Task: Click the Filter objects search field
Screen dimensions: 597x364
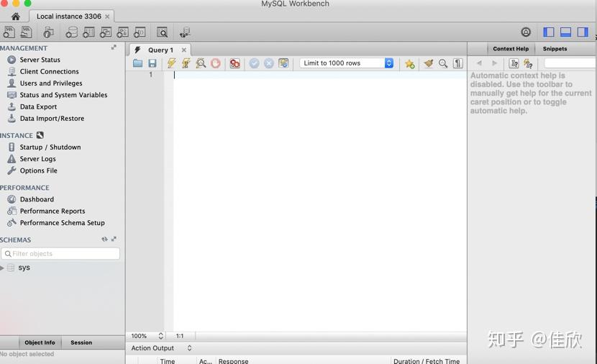Action: (x=60, y=254)
